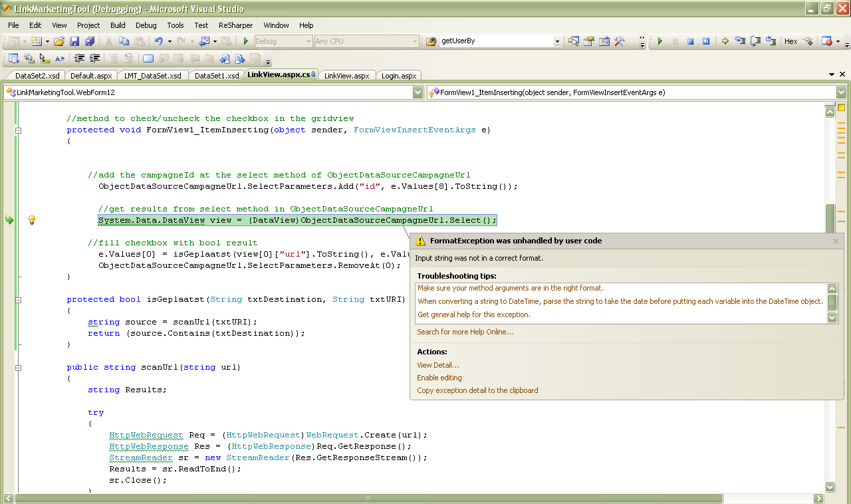Open the Debug solution configuration dropdown
Screen dimensions: 851x504
click(x=308, y=41)
